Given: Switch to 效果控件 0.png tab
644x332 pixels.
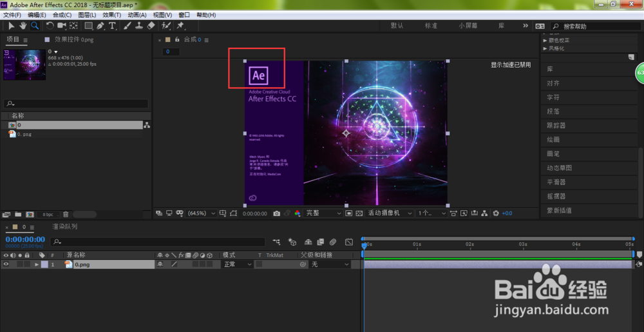Looking at the screenshot, I should click(73, 40).
